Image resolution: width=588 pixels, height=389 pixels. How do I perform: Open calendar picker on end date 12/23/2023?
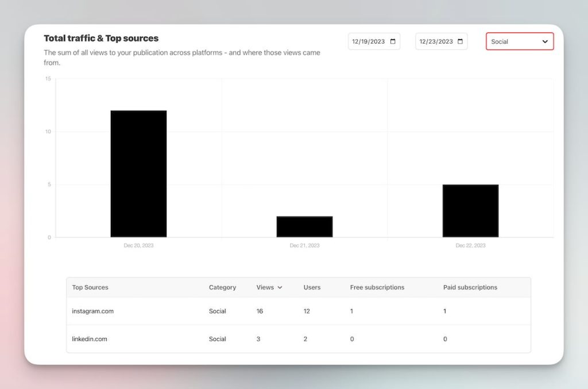pos(460,41)
